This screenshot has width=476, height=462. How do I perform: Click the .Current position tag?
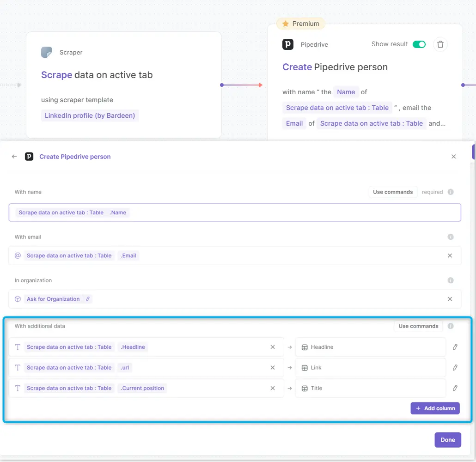pos(142,388)
